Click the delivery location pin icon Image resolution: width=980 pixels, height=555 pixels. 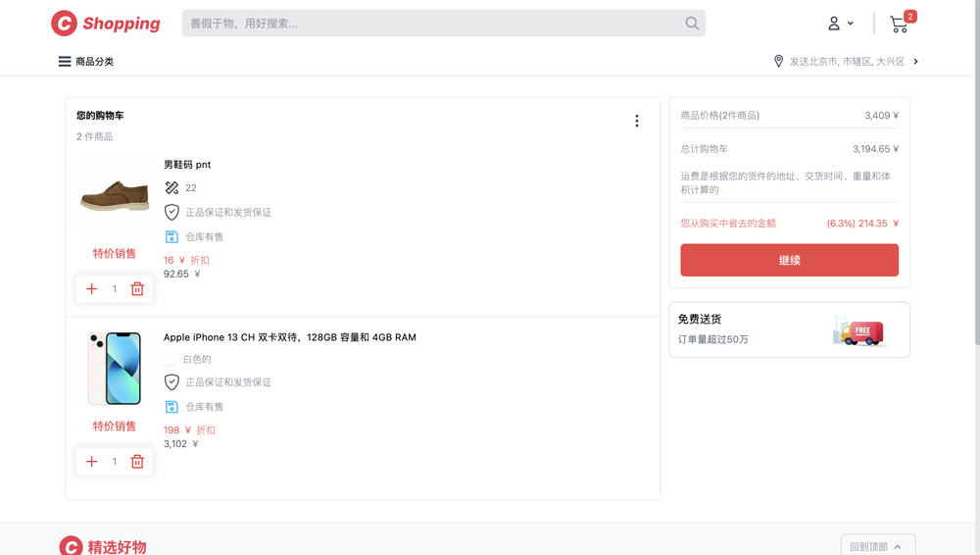[778, 62]
